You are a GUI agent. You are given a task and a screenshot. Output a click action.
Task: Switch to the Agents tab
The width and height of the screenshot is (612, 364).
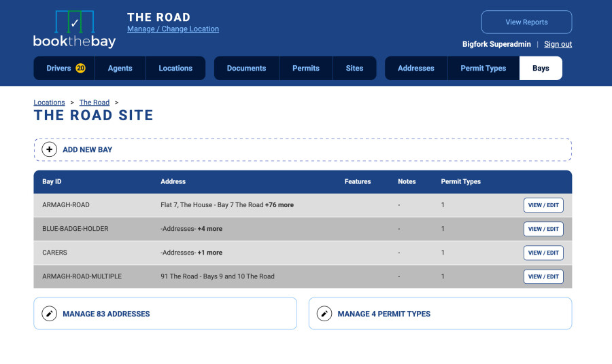(120, 68)
